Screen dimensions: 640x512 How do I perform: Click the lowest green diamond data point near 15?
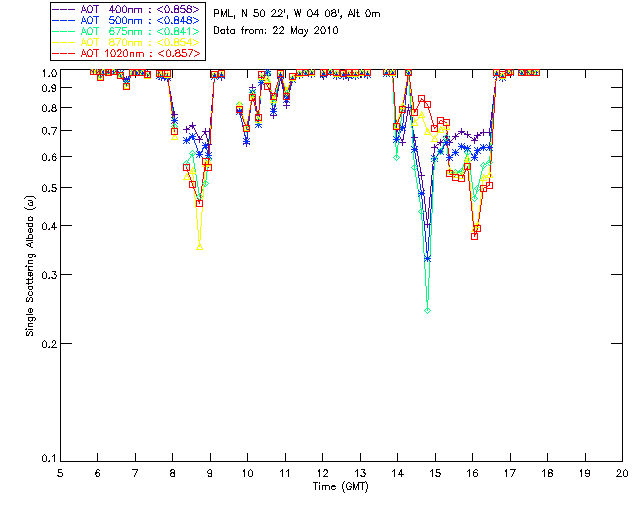427,311
